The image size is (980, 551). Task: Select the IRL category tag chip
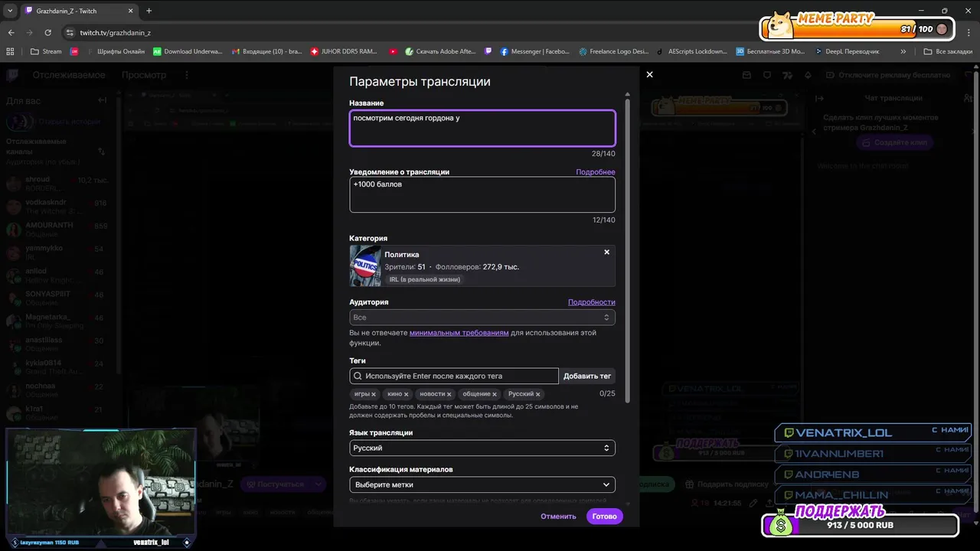[x=425, y=279]
